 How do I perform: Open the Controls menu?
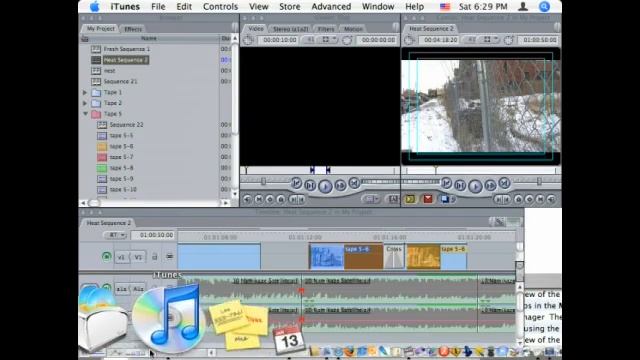pyautogui.click(x=220, y=7)
